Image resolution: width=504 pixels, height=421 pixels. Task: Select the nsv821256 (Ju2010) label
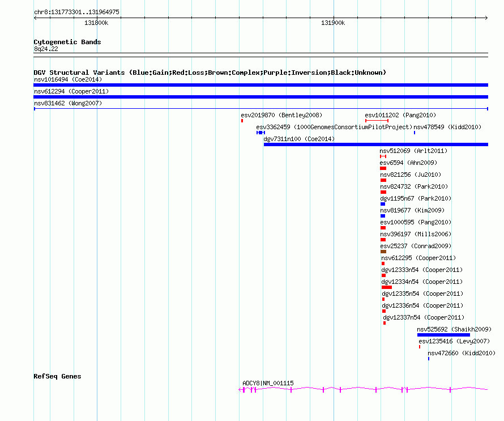tap(411, 175)
